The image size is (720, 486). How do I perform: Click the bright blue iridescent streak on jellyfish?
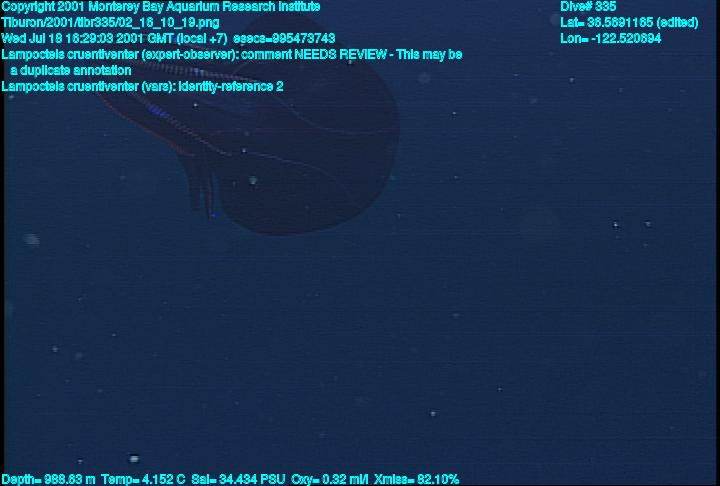(158, 110)
